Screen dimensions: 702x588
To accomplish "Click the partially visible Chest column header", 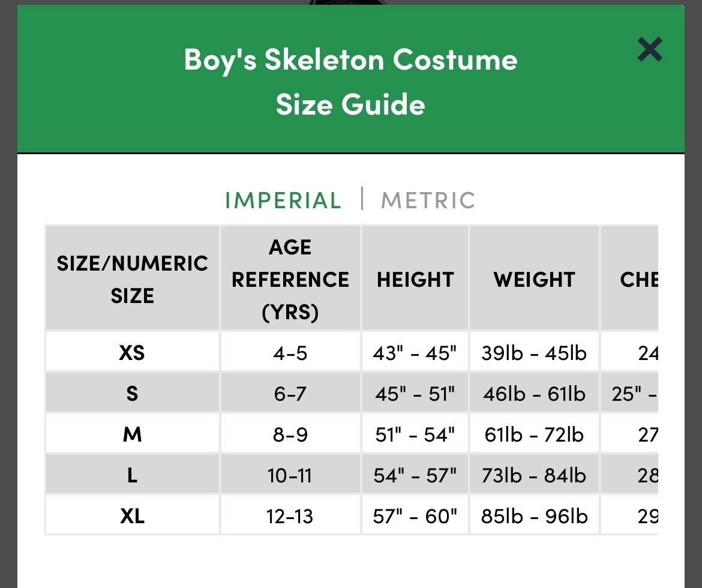I will [638, 280].
